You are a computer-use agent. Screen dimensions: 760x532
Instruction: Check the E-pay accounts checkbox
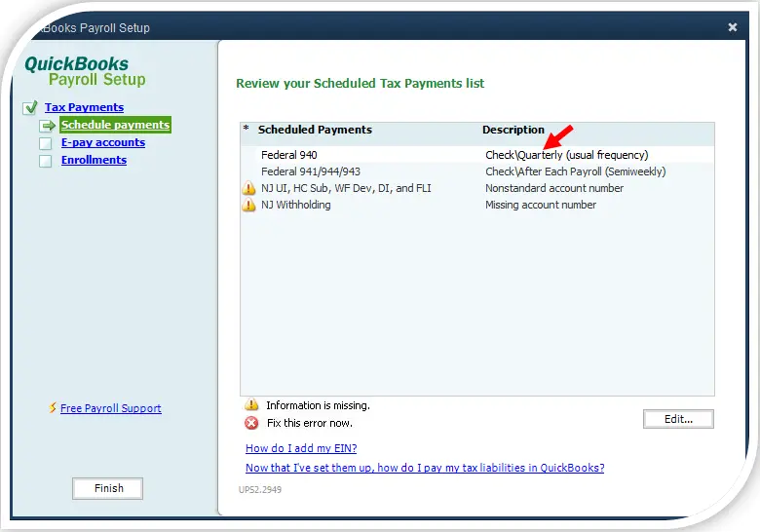tap(46, 143)
